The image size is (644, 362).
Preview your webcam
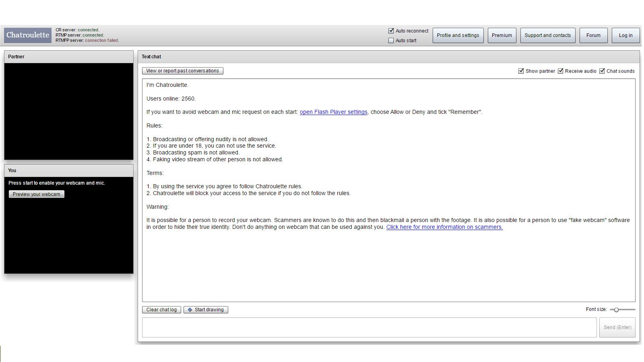pos(37,194)
